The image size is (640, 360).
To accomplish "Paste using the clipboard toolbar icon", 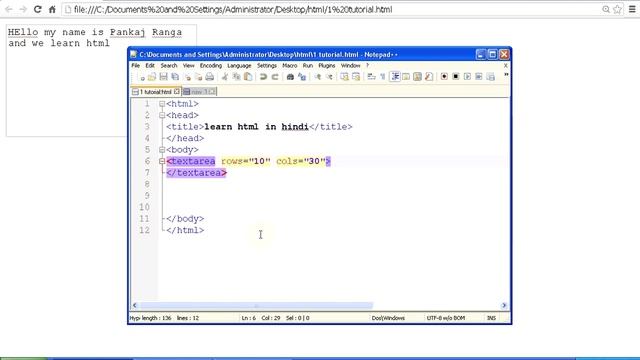I will coord(248,76).
